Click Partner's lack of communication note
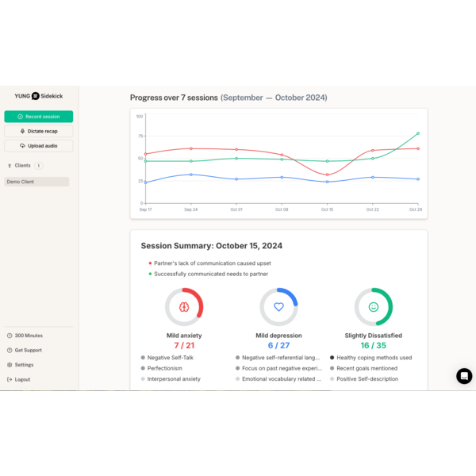 (209, 263)
